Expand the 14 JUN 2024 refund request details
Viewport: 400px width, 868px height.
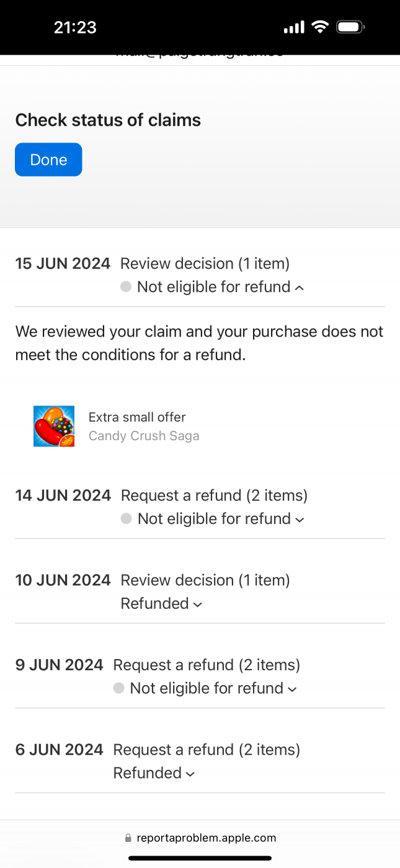point(301,519)
